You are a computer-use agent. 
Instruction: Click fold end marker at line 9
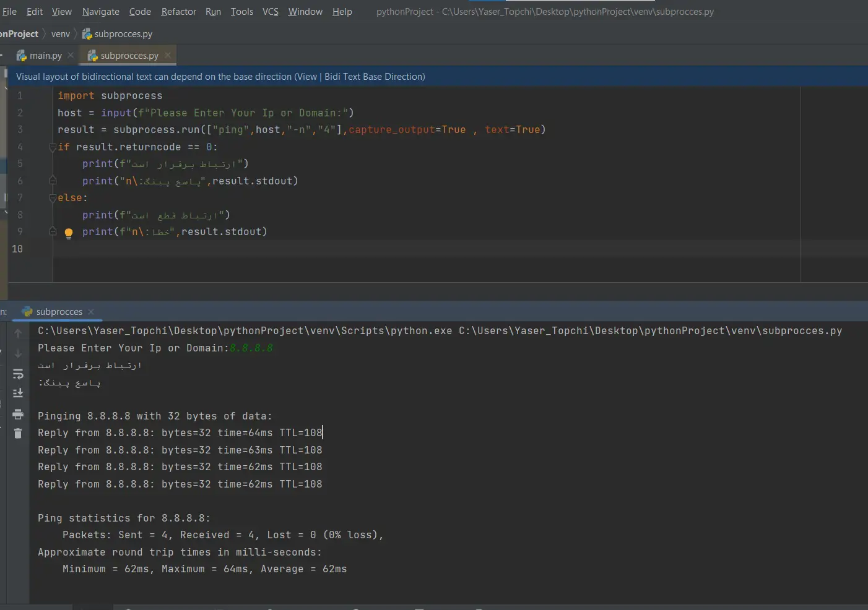53,231
